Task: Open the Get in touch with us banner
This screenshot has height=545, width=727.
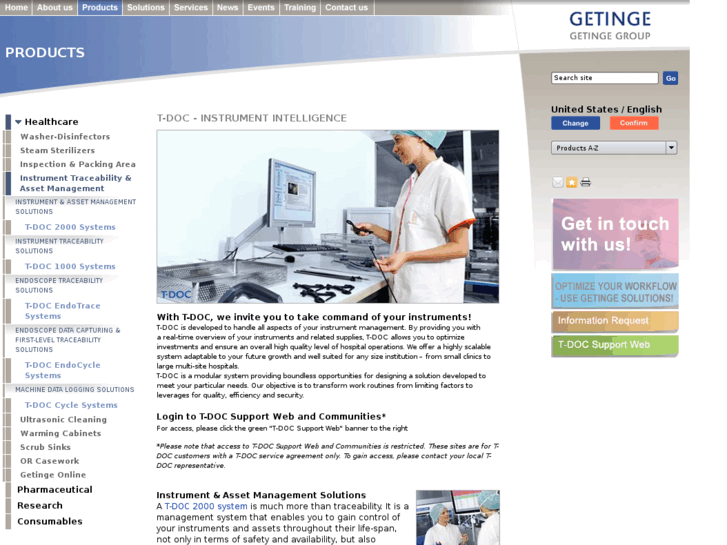Action: click(x=615, y=234)
